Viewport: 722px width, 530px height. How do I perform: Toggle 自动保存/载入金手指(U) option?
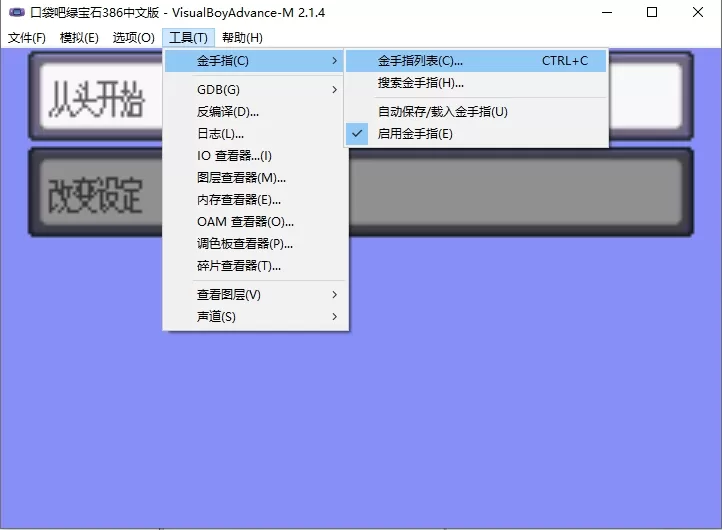tap(476, 112)
